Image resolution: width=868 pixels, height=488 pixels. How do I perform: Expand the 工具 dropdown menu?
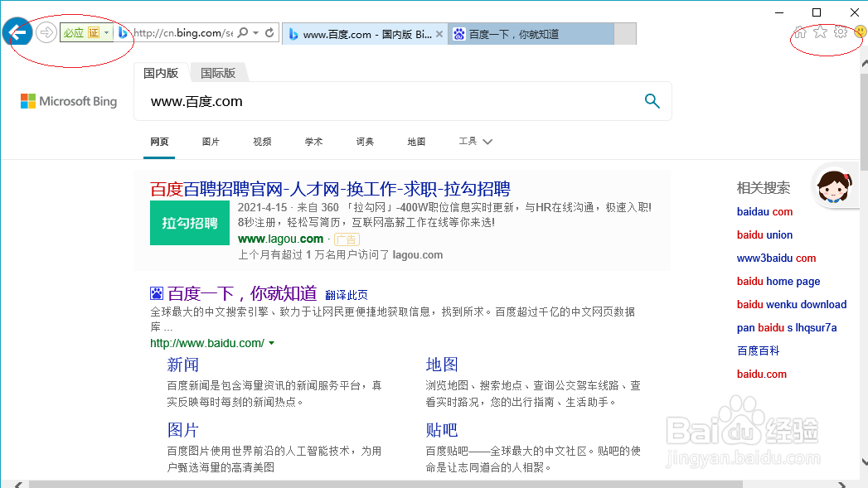coord(476,142)
